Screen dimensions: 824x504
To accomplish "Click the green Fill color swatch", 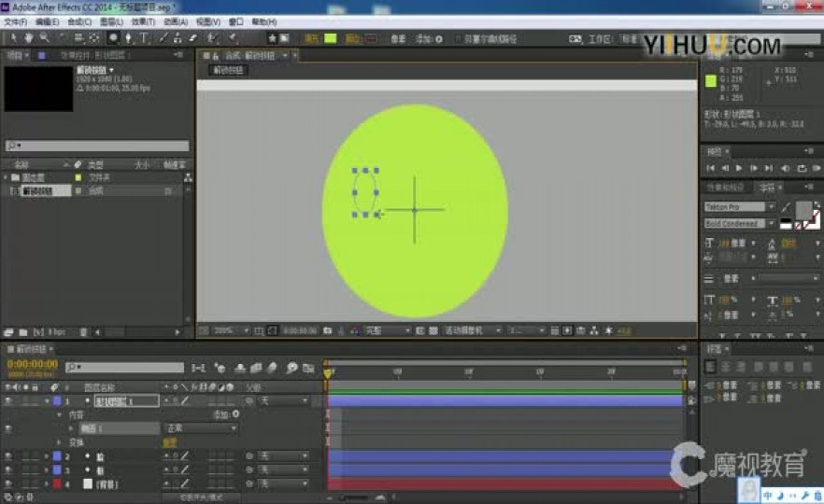I will click(331, 38).
